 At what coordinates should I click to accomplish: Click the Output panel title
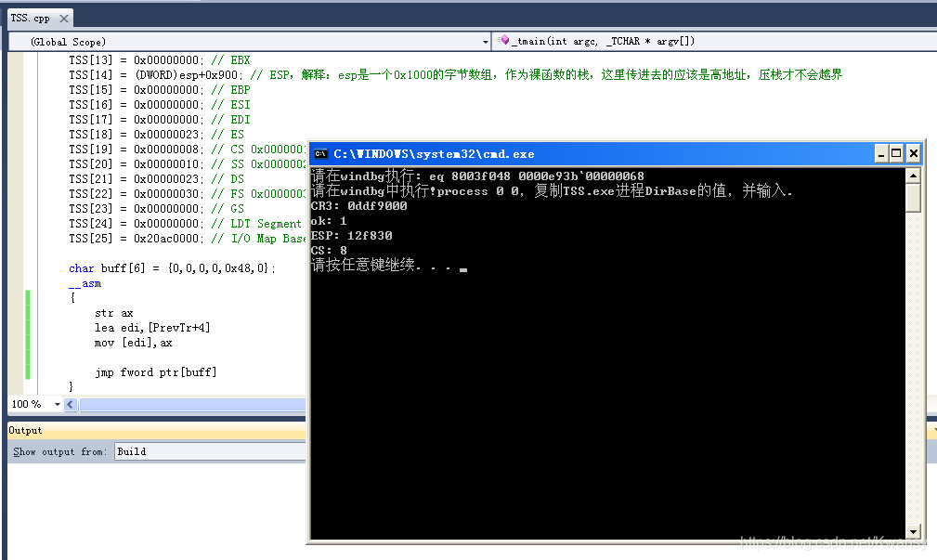tap(25, 430)
